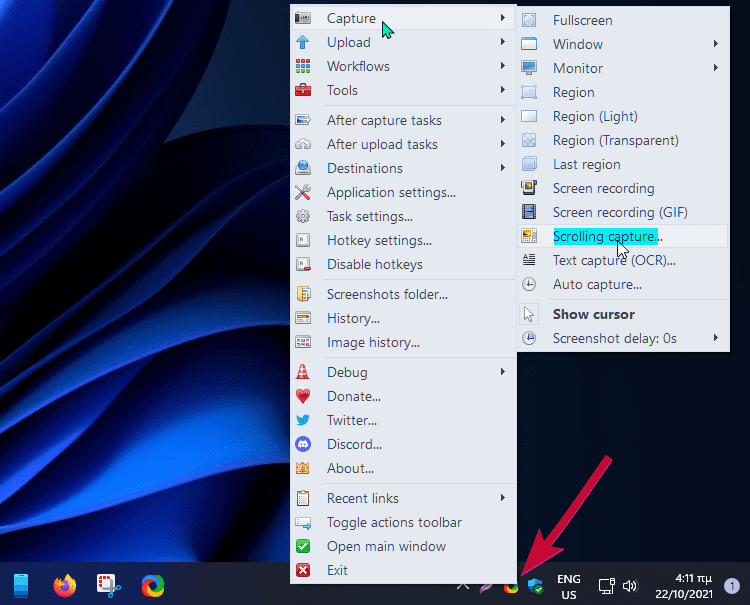Open main window entry
This screenshot has width=750, height=605.
click(403, 546)
